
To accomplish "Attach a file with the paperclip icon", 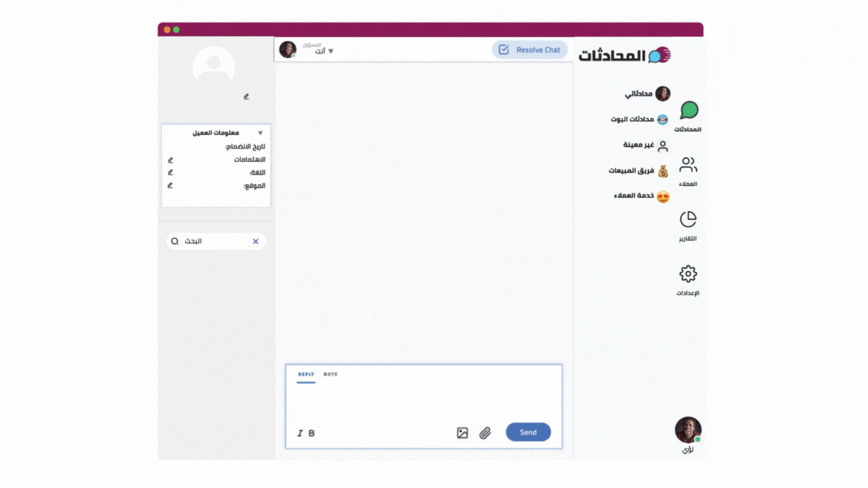I will (x=485, y=433).
